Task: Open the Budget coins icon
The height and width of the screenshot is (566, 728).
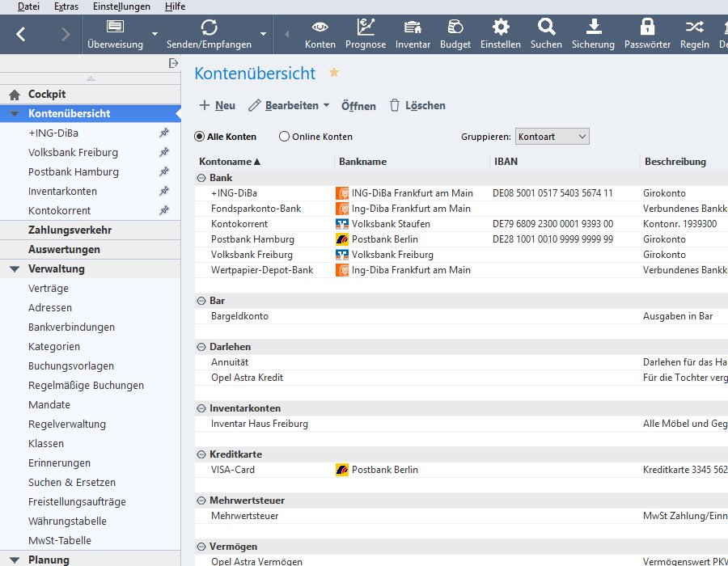Action: [x=455, y=27]
